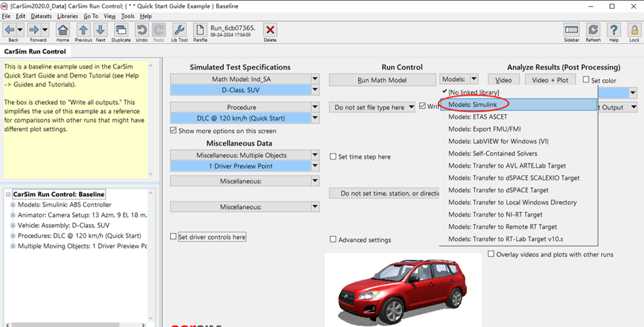Toggle Overlay videos and plots with other runs

click(x=491, y=254)
